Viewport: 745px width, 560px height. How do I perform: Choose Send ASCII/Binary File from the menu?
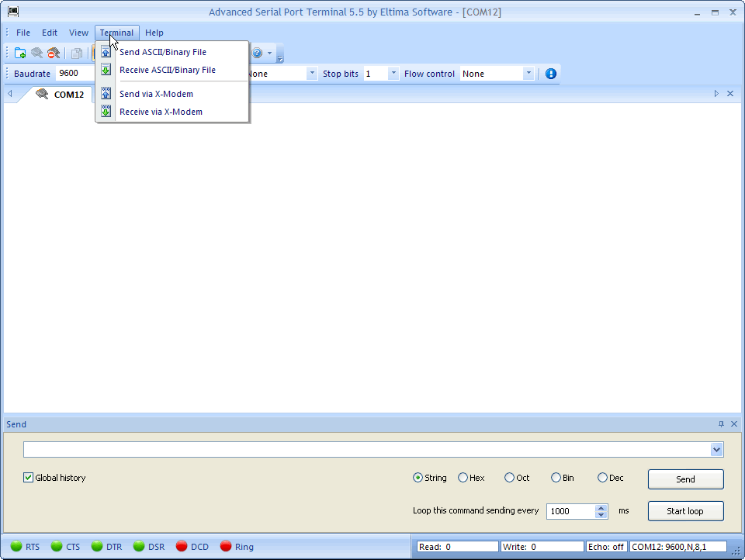click(x=162, y=52)
